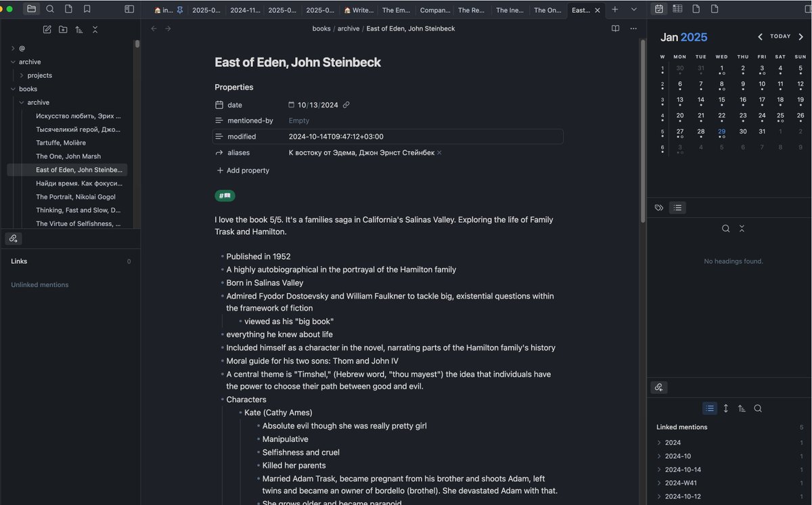This screenshot has height=505, width=812.
Task: Open the outline pane list icon
Action: click(677, 208)
